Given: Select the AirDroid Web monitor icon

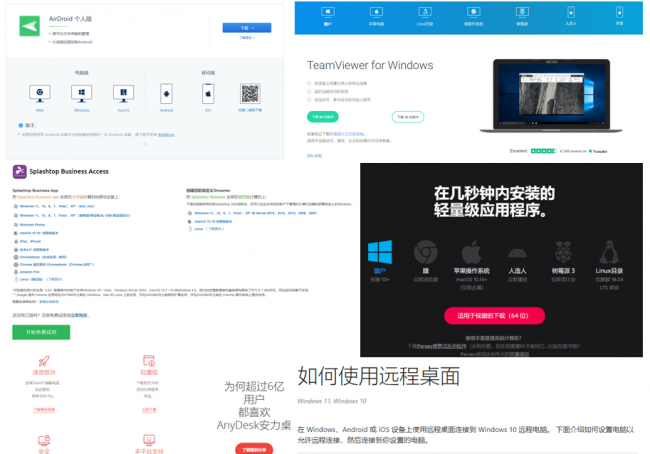Looking at the screenshot, I should click(40, 94).
